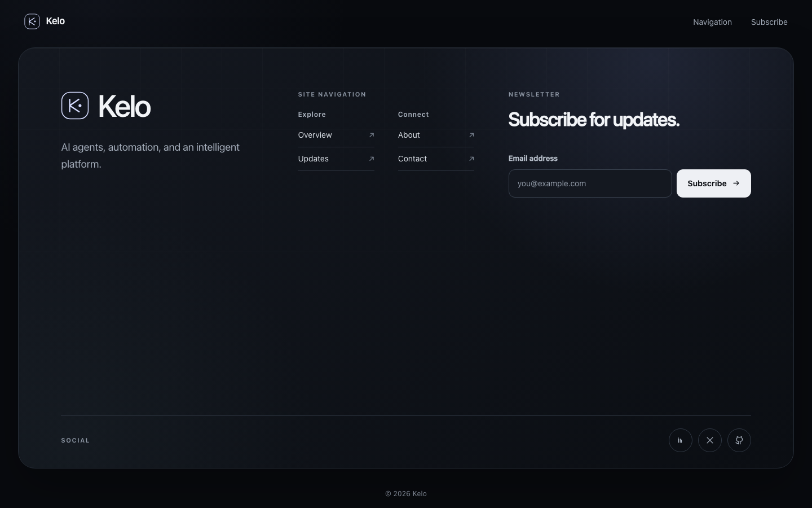Open the LinkedIn social icon

point(681,440)
